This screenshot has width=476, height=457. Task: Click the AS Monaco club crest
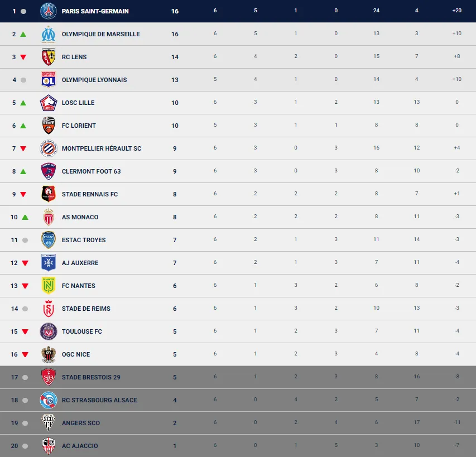[49, 217]
